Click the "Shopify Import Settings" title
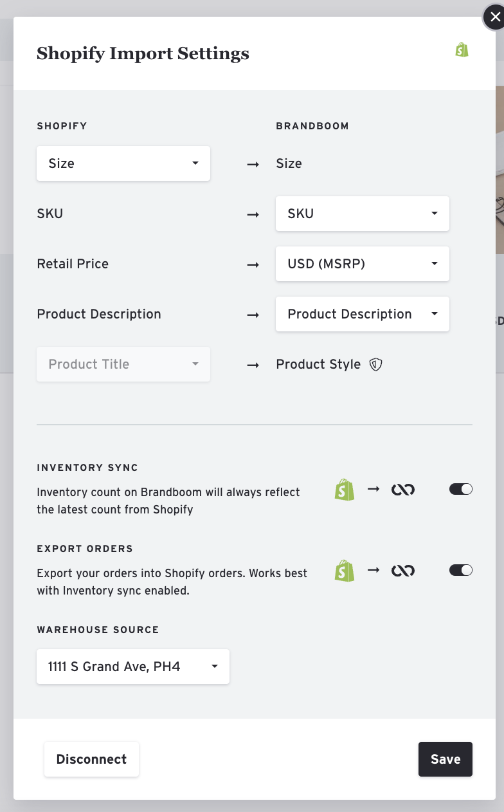 [x=143, y=53]
